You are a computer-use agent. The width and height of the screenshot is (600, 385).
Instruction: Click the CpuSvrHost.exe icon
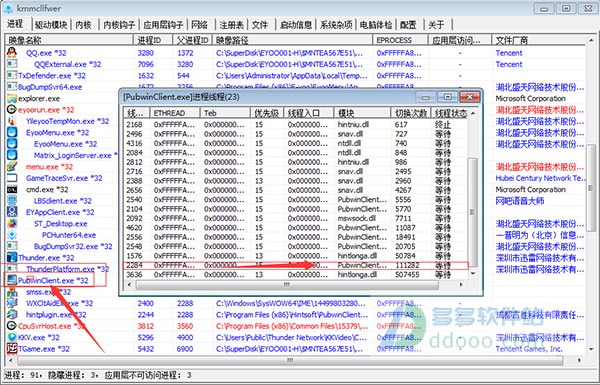point(12,326)
